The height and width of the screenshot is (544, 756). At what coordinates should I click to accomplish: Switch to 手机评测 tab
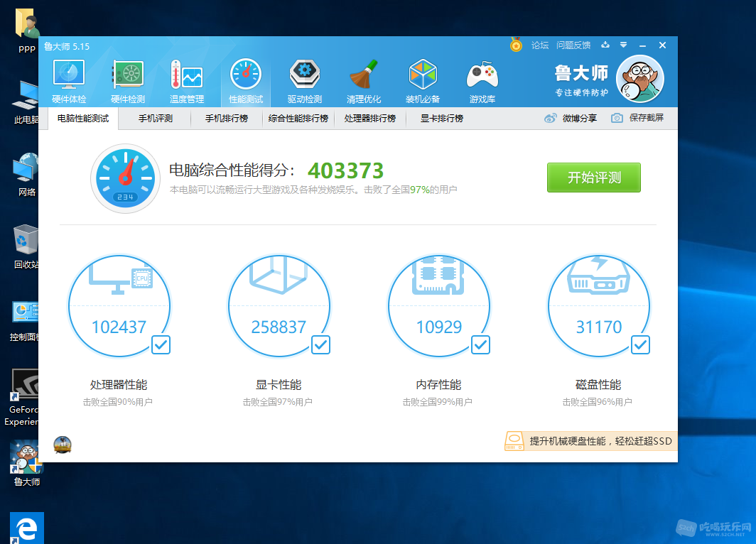155,119
